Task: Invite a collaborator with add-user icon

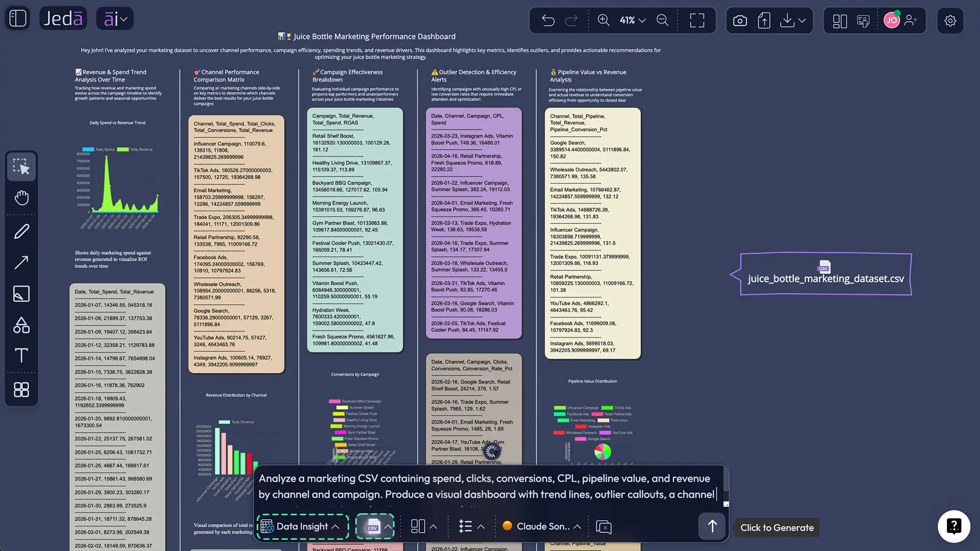Action: click(x=911, y=20)
